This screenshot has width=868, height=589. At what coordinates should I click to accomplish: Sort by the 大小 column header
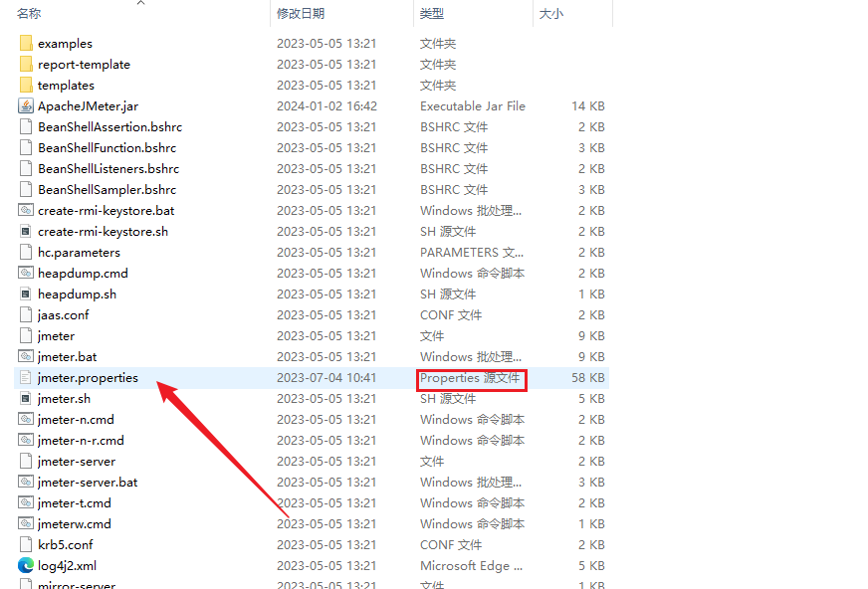tap(551, 13)
